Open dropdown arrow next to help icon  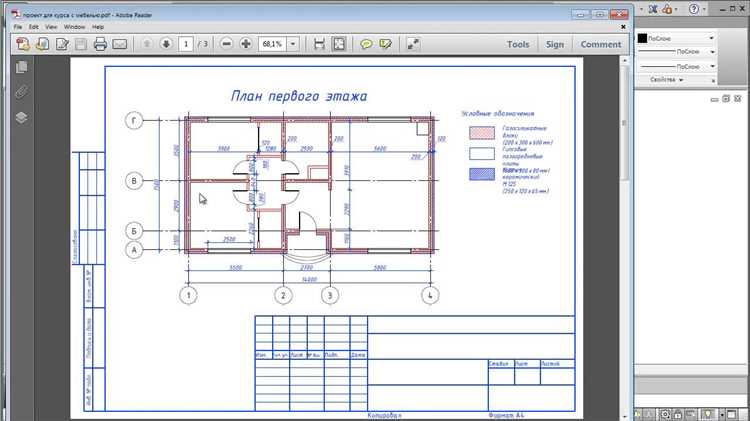click(704, 9)
